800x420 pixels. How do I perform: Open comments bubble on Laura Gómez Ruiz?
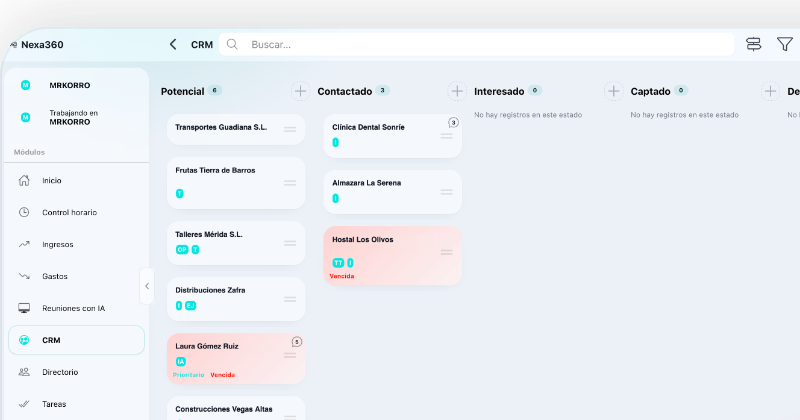(296, 342)
